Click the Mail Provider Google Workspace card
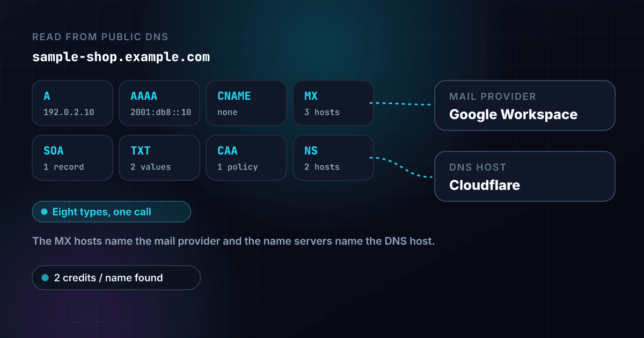Viewport: 644px width, 338px height. (x=524, y=106)
